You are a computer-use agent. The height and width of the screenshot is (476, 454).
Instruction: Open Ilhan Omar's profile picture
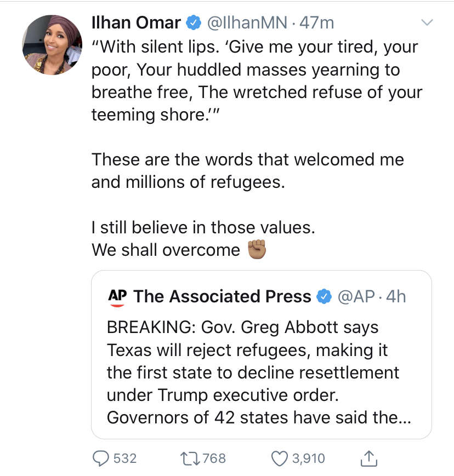(52, 45)
